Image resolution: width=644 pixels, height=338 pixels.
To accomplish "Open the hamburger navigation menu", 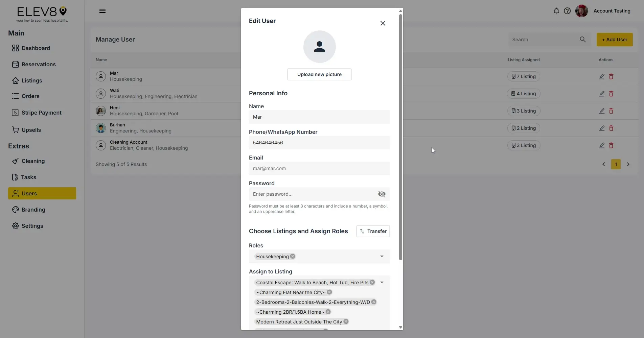I will pyautogui.click(x=102, y=11).
